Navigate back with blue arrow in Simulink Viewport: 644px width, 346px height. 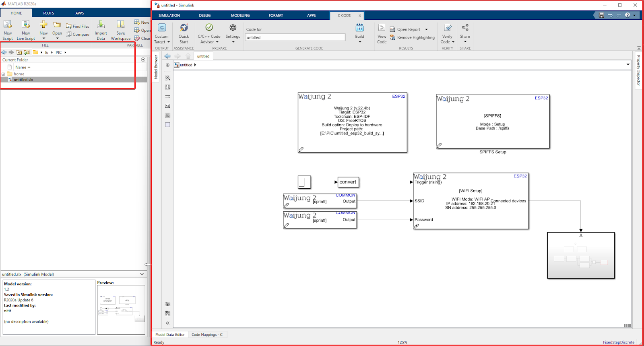click(167, 56)
